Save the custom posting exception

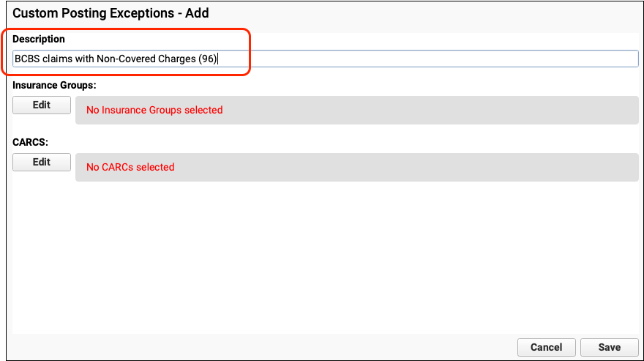(x=609, y=347)
